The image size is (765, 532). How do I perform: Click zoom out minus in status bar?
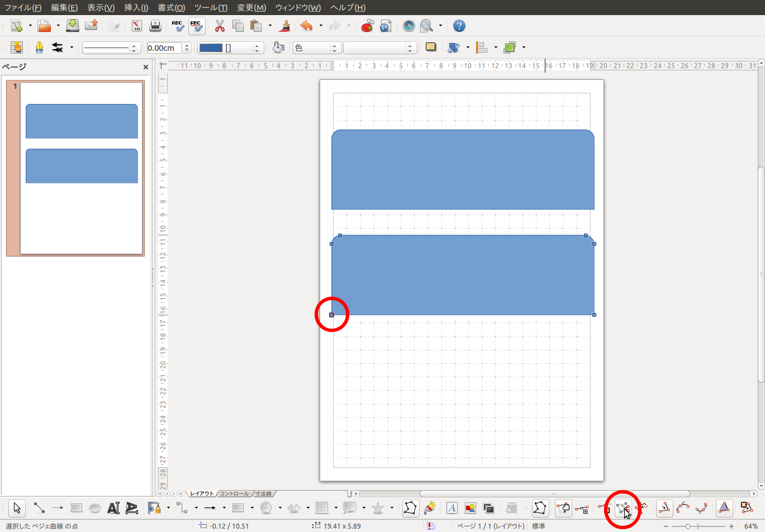(x=666, y=526)
